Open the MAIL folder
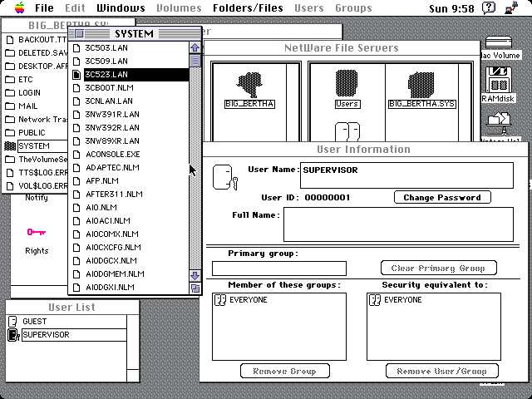 27,106
